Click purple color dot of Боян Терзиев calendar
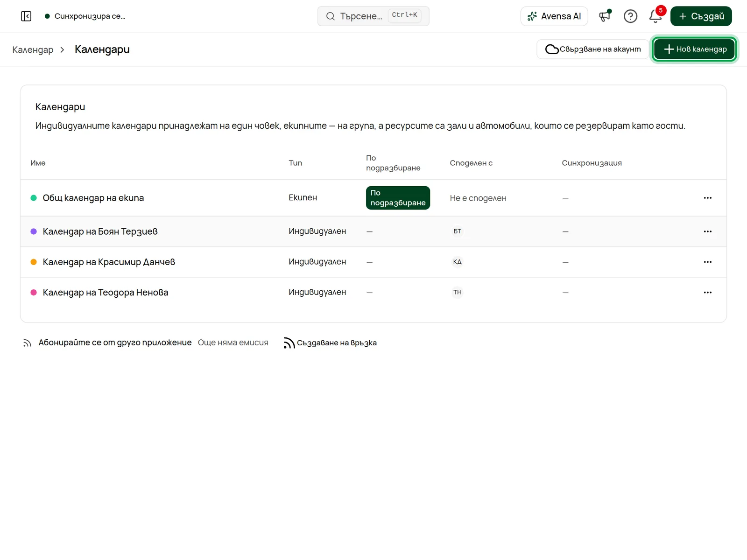 [x=34, y=231]
